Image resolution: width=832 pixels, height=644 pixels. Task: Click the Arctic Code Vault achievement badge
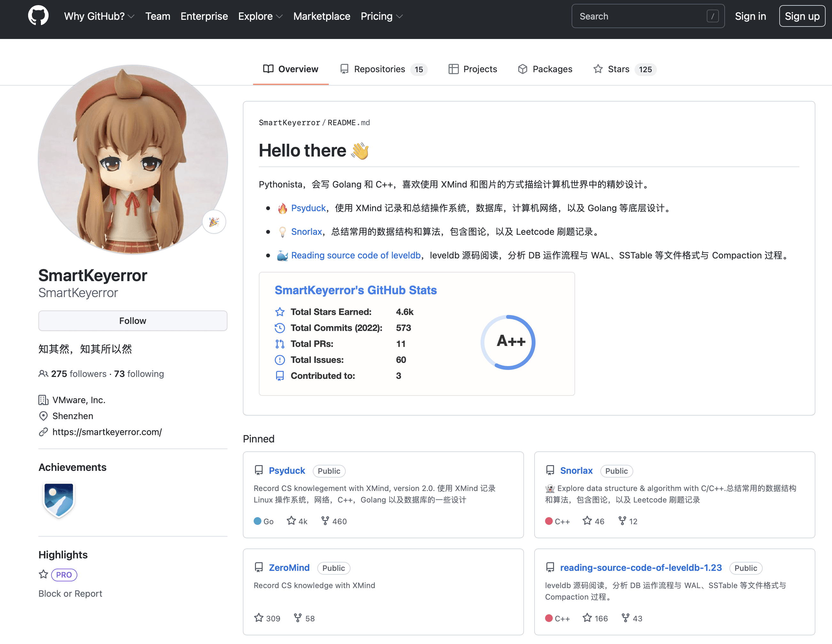pyautogui.click(x=58, y=500)
